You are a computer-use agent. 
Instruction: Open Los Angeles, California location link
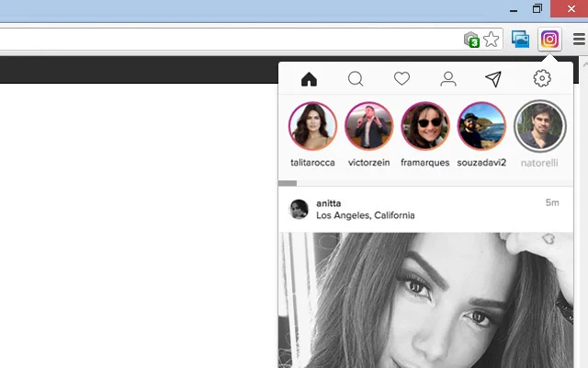366,215
